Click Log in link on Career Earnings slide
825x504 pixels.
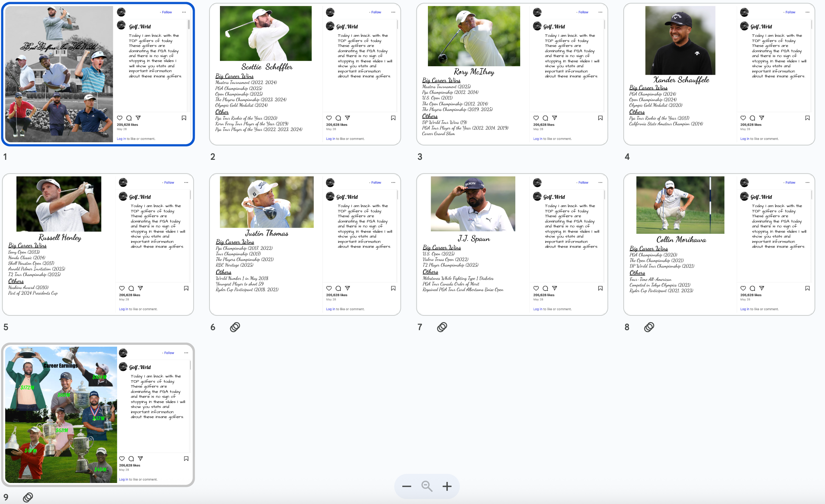click(x=123, y=479)
